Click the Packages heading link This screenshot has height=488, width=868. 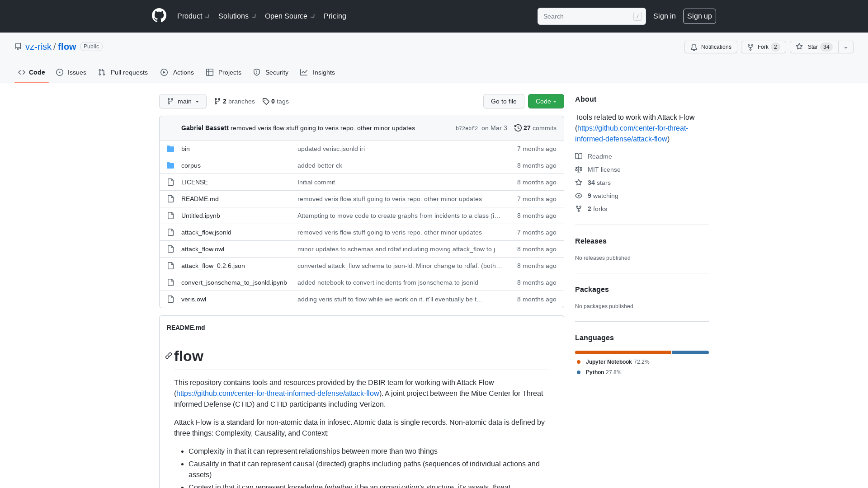tap(592, 289)
